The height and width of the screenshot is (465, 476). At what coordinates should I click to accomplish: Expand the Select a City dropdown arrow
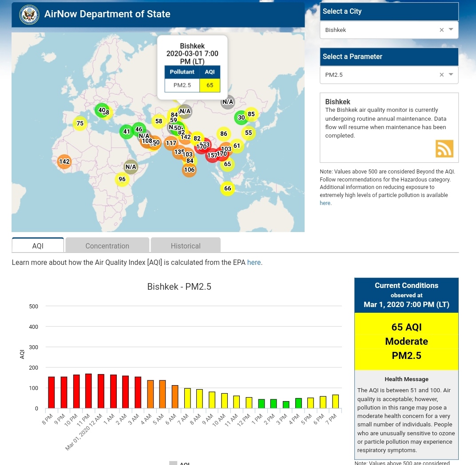pyautogui.click(x=451, y=30)
